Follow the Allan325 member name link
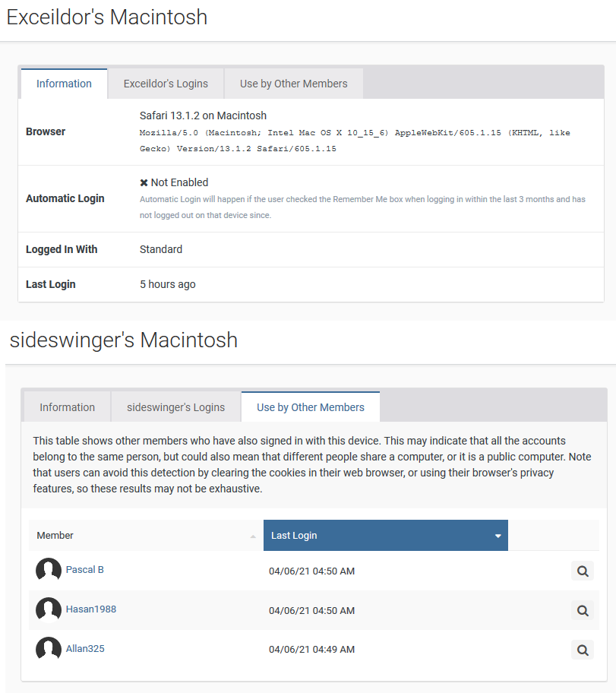Viewport: 616px width, 693px height. [x=85, y=649]
